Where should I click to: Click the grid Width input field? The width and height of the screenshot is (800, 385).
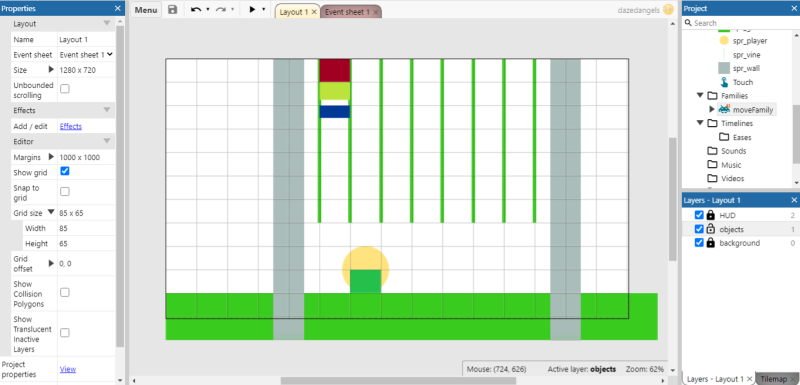86,228
